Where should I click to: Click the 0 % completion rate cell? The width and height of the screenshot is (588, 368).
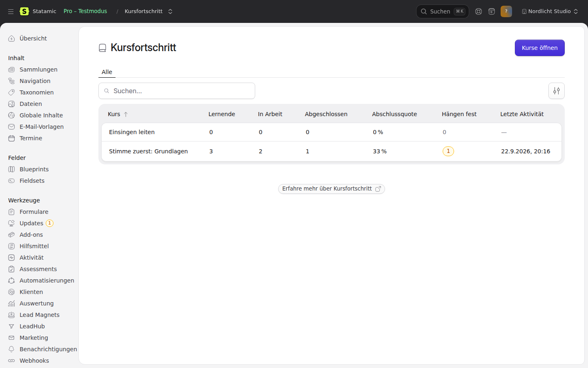[378, 132]
